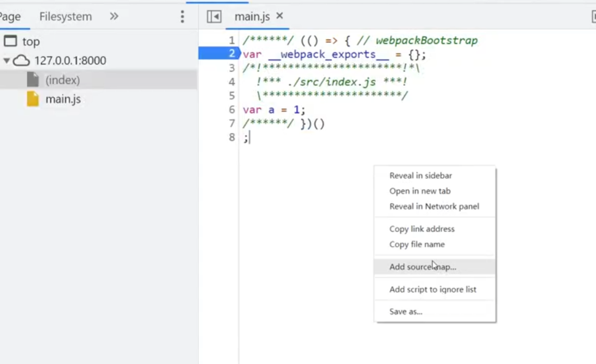Select Reveal in Network panel
This screenshot has width=596, height=364.
pyautogui.click(x=434, y=206)
